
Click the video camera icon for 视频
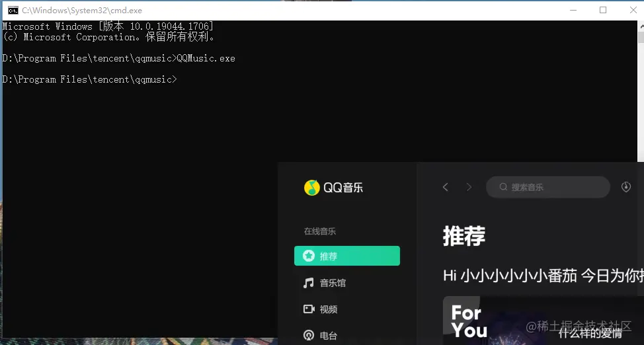pos(309,309)
